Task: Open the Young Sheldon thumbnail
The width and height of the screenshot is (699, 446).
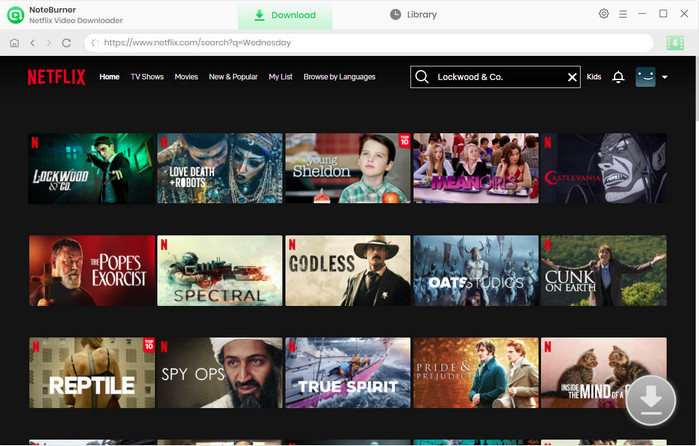Action: pyautogui.click(x=348, y=169)
